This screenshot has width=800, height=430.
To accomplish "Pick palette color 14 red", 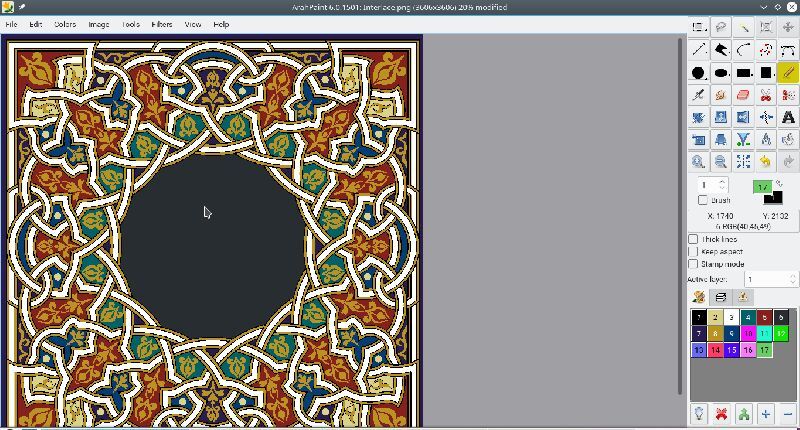I will pyautogui.click(x=715, y=350).
